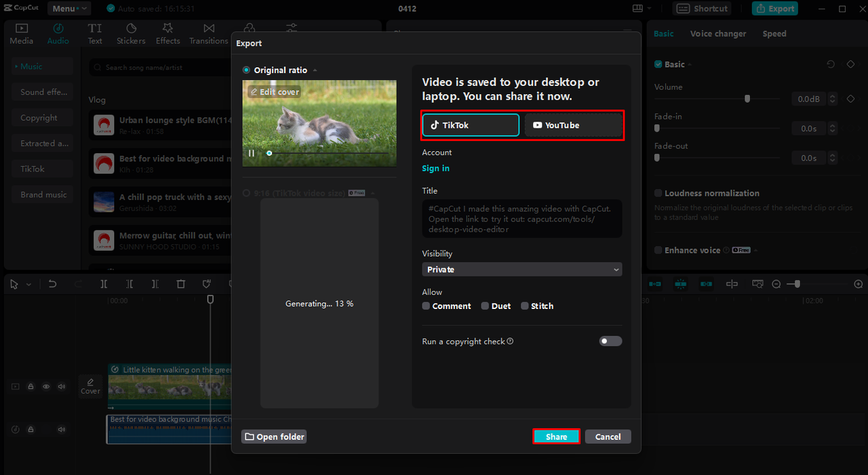Zoom out the timeline with minus icon
This screenshot has width=868, height=475.
click(x=777, y=284)
